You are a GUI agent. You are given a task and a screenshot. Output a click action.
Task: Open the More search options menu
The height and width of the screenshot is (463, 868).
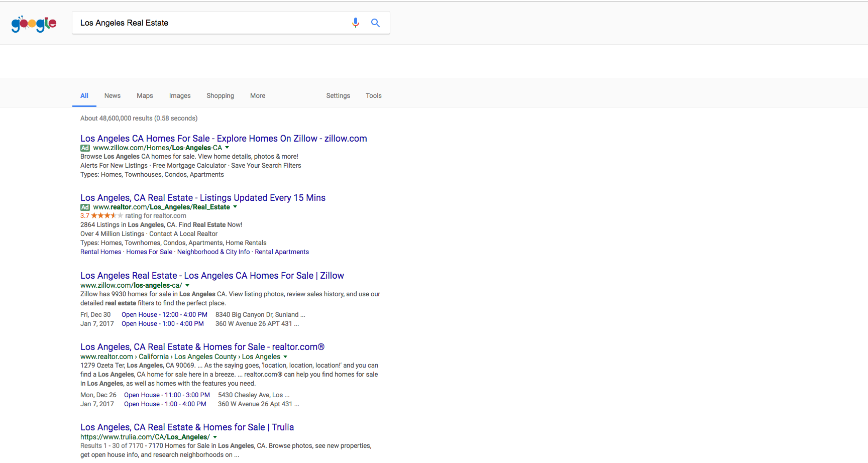[258, 96]
